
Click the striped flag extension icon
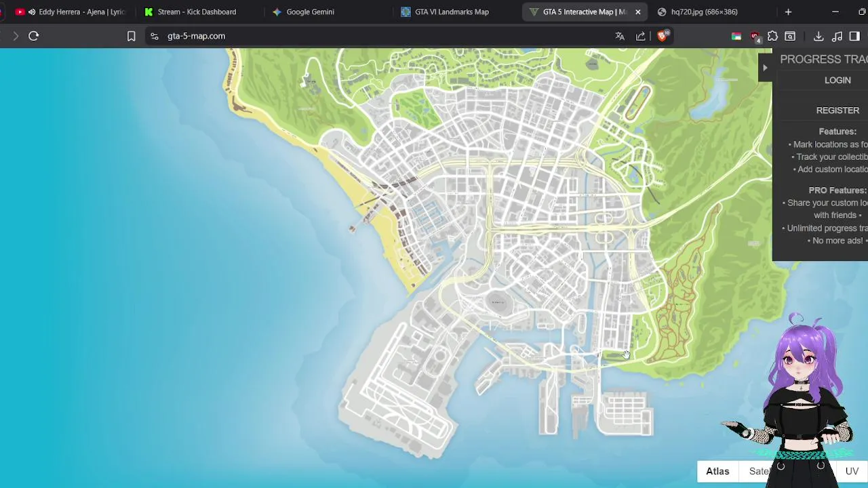point(736,36)
